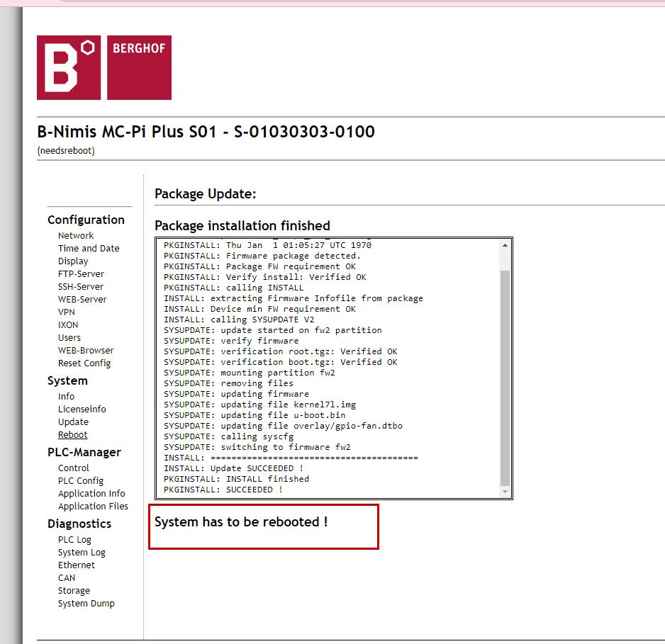Click the System section heading

(x=67, y=381)
